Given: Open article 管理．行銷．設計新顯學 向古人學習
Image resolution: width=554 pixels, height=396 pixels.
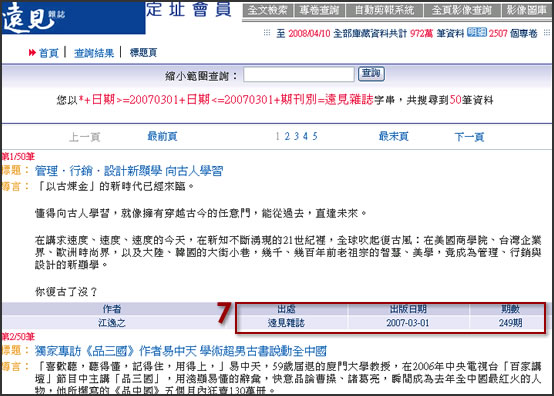Looking at the screenshot, I should tap(129, 171).
